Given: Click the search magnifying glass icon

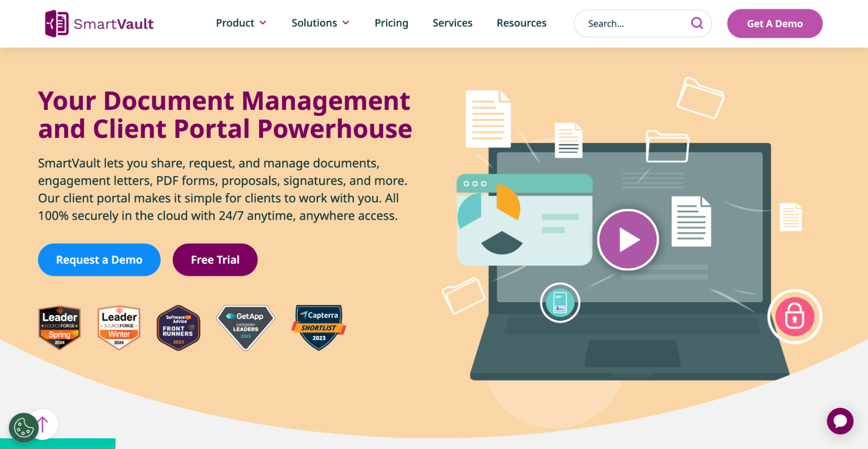Looking at the screenshot, I should (x=696, y=23).
